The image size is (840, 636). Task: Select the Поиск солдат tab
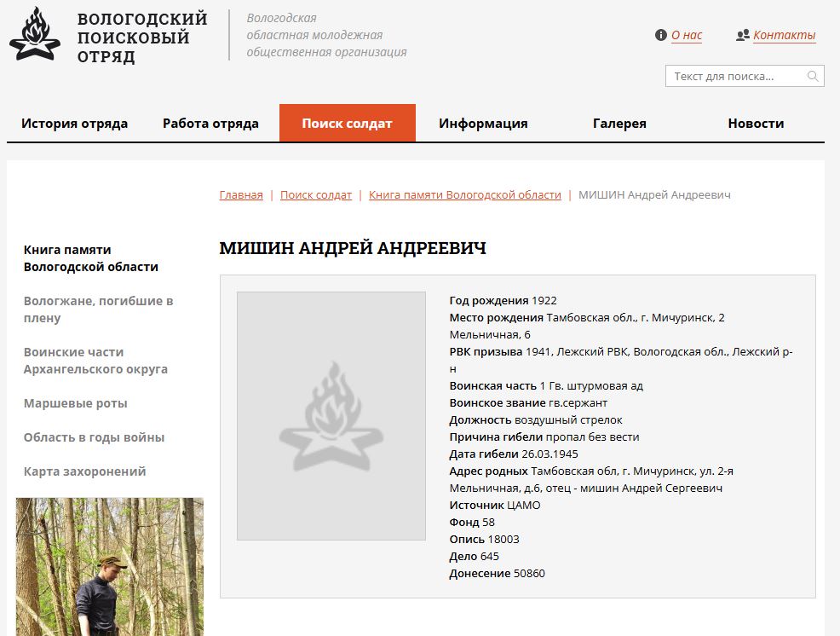[x=347, y=124]
